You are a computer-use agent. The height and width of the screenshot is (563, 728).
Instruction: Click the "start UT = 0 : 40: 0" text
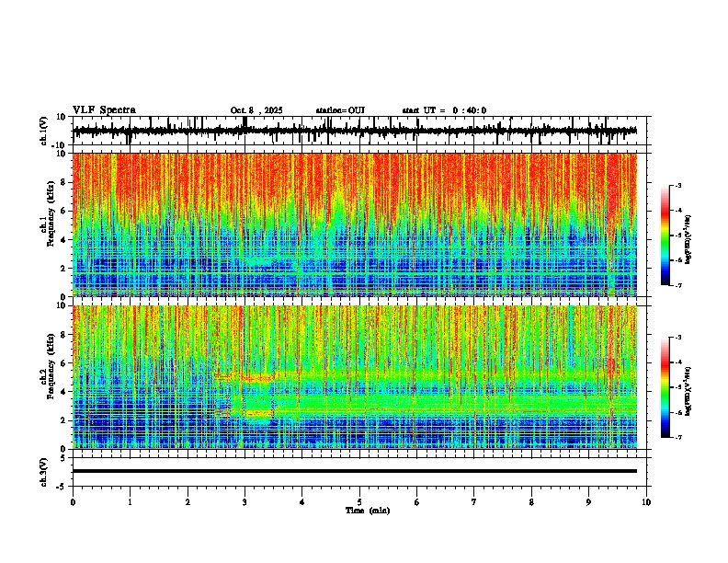[444, 110]
